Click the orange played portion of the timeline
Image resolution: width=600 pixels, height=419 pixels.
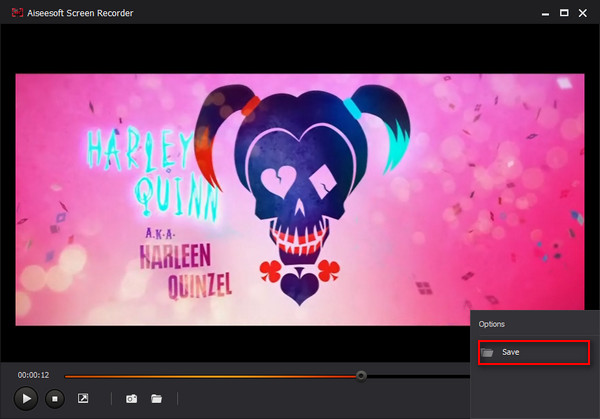(x=210, y=377)
